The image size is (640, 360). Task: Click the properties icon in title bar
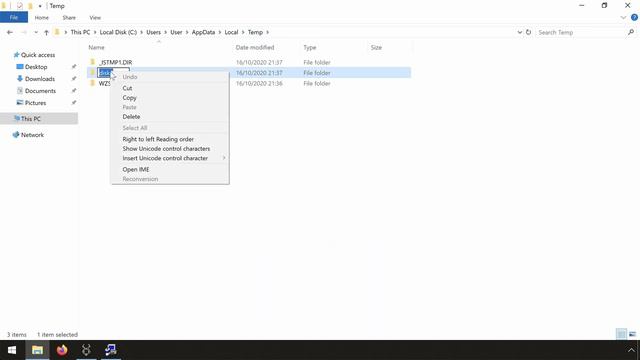click(x=20, y=6)
